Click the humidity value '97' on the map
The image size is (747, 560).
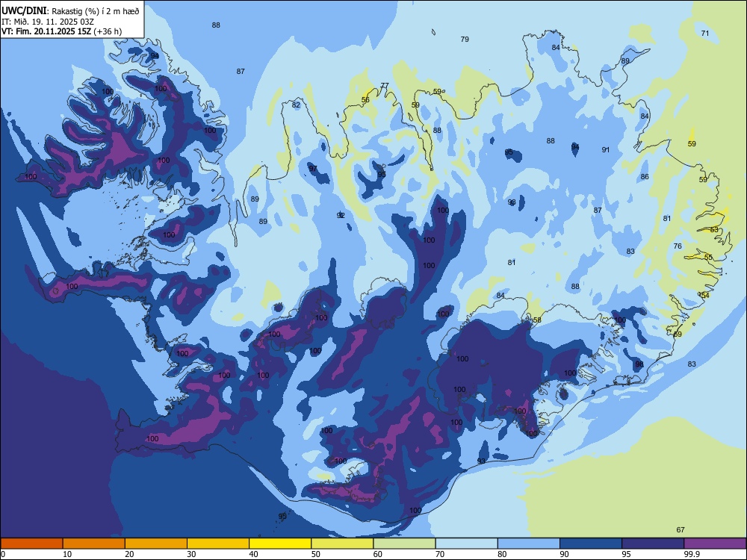(313, 168)
